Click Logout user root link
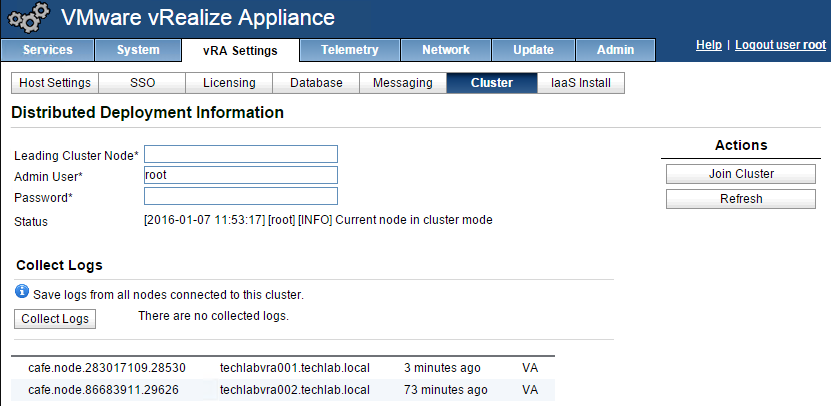The height and width of the screenshot is (406, 831). tap(781, 45)
